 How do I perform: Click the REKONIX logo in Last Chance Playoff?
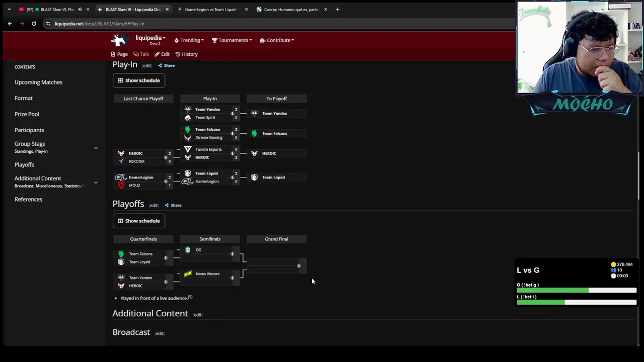tap(121, 161)
